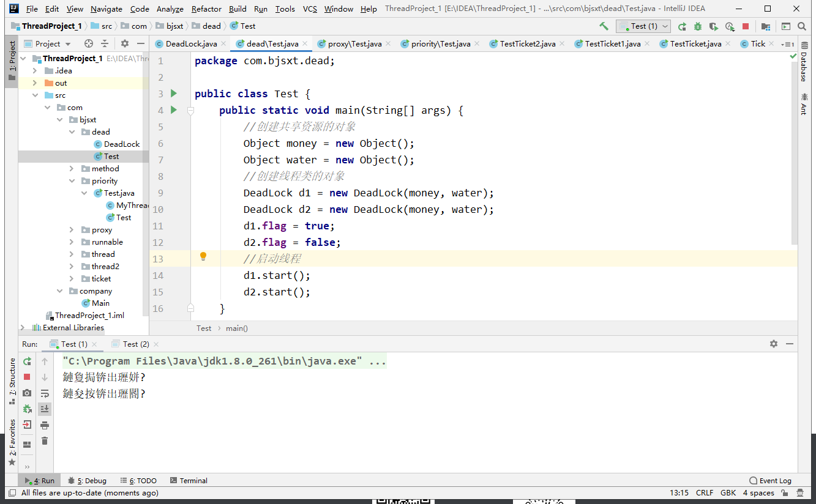Open Run panel settings gear
Image resolution: width=816 pixels, height=504 pixels.
774,344
